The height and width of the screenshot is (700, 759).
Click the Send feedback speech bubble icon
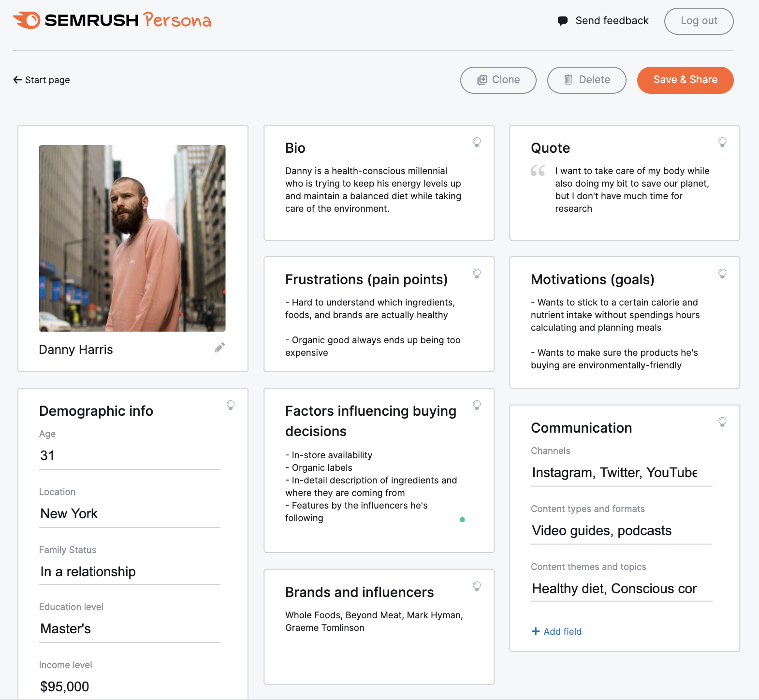coord(562,21)
